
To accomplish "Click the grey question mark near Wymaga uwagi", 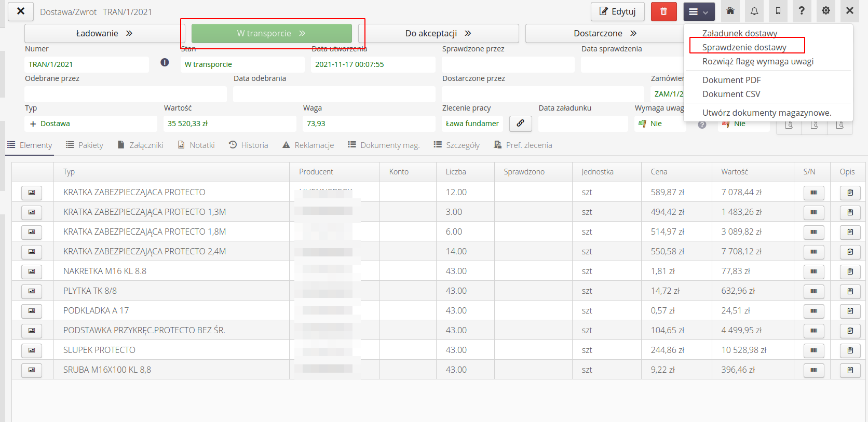I will (x=702, y=125).
